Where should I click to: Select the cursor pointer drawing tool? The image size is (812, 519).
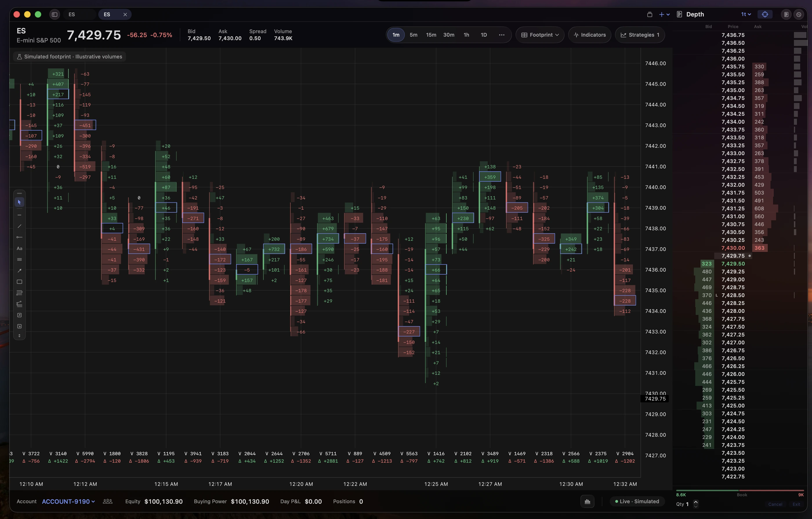[x=19, y=202]
